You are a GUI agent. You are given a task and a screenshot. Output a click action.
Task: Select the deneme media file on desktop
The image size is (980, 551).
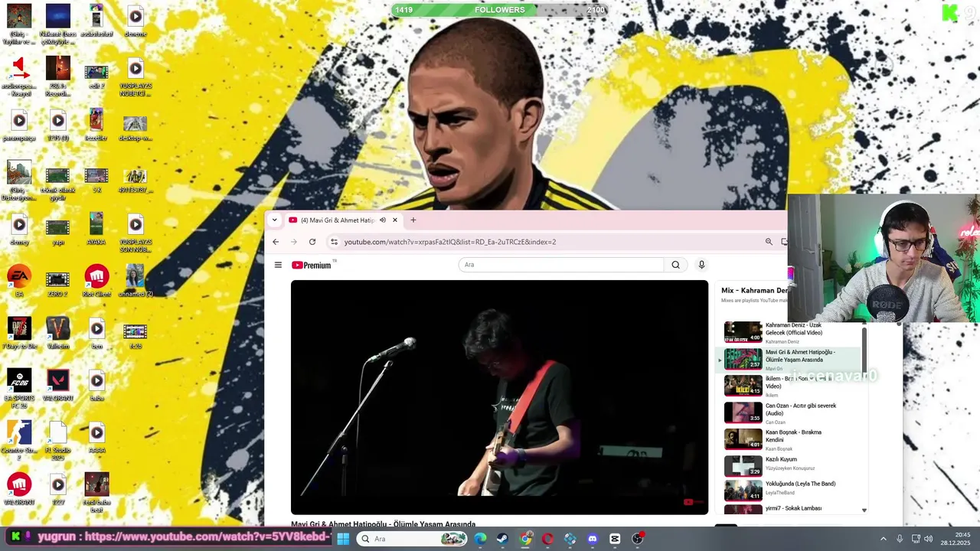pos(135,21)
